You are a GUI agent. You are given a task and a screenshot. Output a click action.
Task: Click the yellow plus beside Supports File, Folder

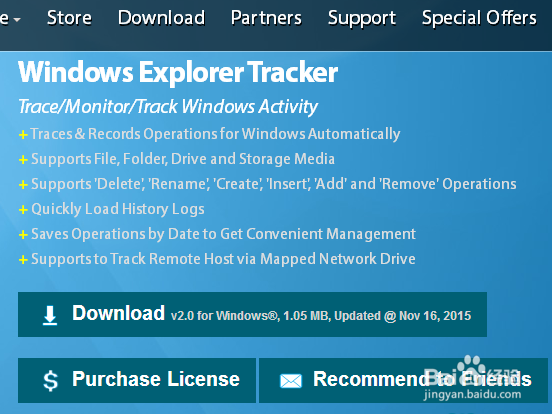tap(23, 160)
